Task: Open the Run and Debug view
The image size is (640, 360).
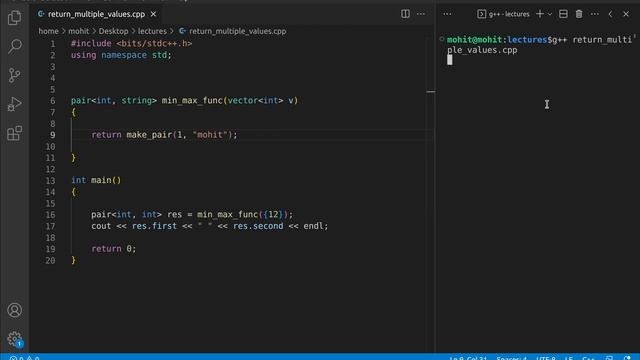Action: pos(15,104)
